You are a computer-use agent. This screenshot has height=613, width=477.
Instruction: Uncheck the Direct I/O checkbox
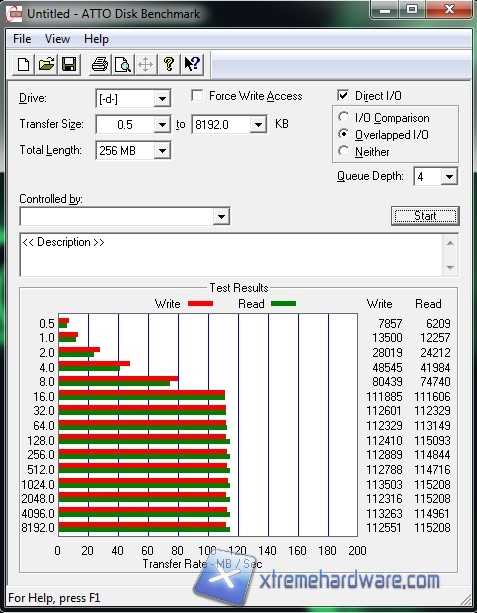coord(343,95)
